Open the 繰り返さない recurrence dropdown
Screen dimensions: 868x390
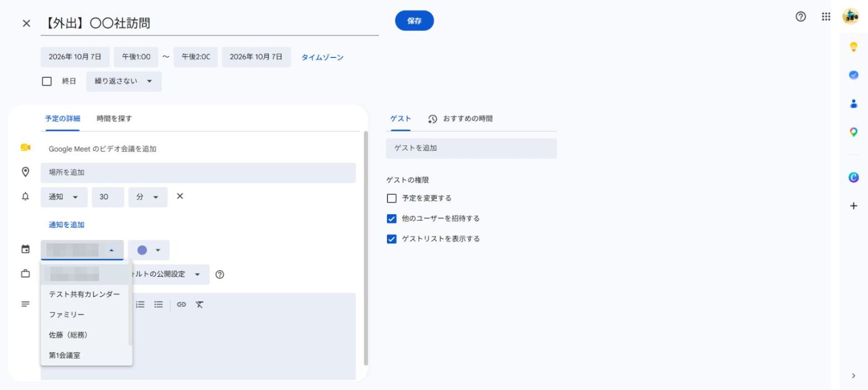point(124,81)
